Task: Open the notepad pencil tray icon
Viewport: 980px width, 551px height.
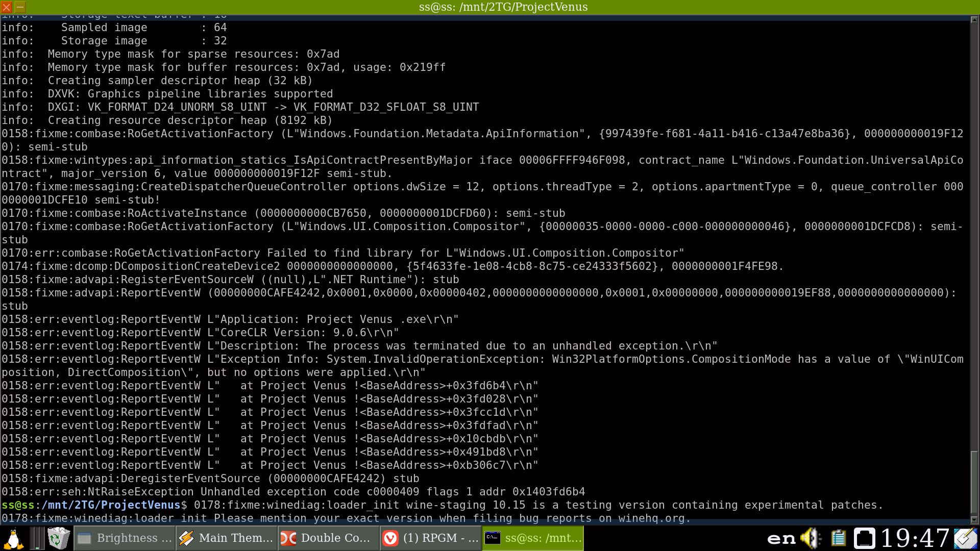Action: click(966, 538)
